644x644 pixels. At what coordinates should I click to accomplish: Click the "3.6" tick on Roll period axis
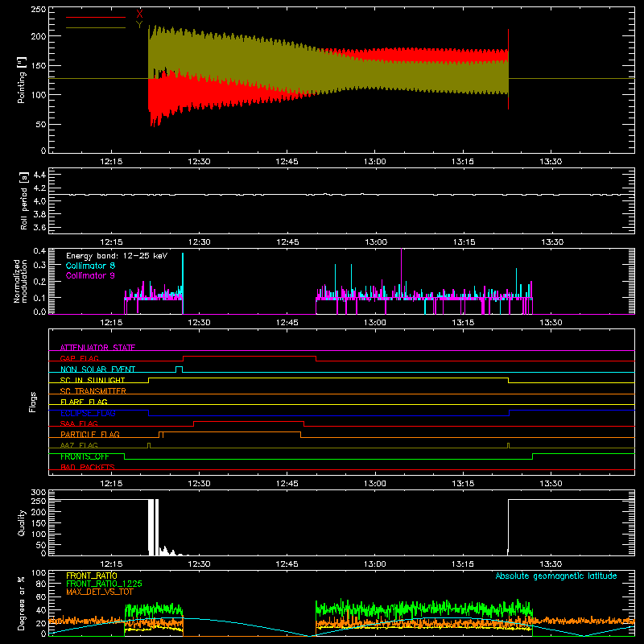[x=39, y=227]
